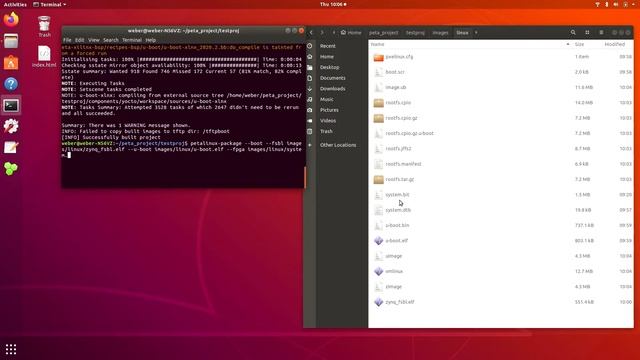Select index.html on the desktop
Viewport: 640px width, 360px height.
(44, 56)
